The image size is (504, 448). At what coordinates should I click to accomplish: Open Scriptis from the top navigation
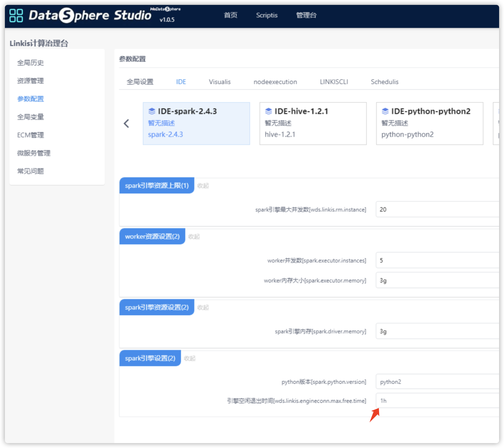pos(266,15)
